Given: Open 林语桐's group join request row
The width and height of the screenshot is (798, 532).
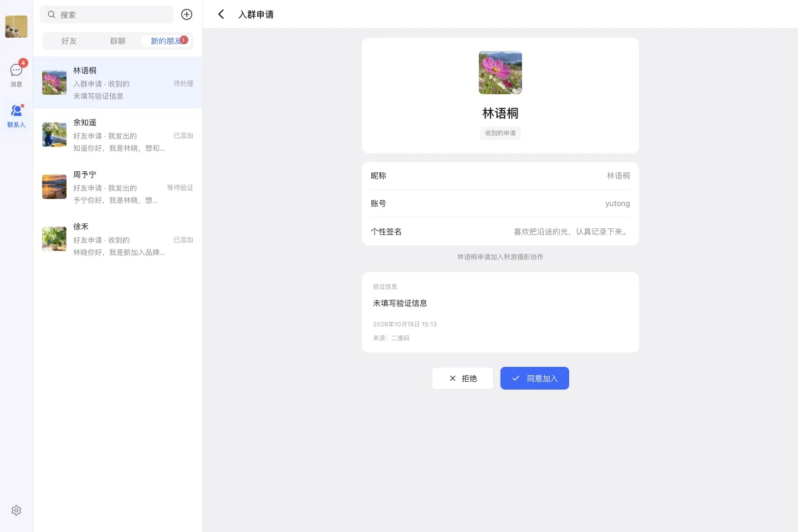Looking at the screenshot, I should 117,83.
